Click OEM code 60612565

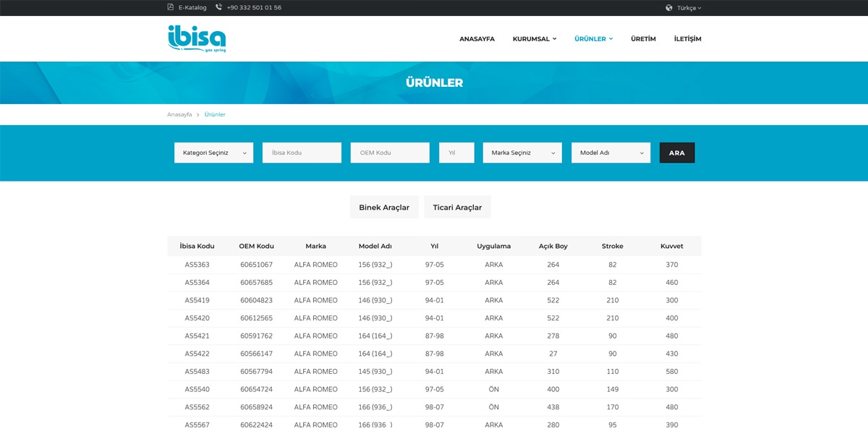click(x=257, y=318)
